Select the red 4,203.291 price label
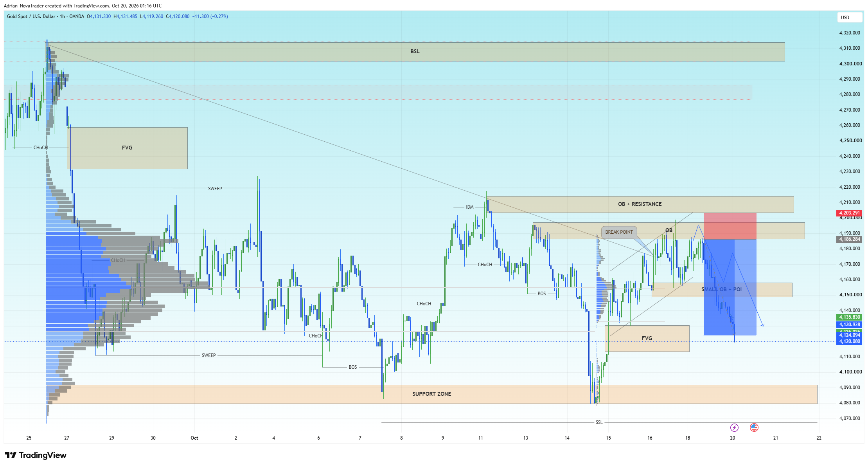The width and height of the screenshot is (868, 467). point(849,213)
